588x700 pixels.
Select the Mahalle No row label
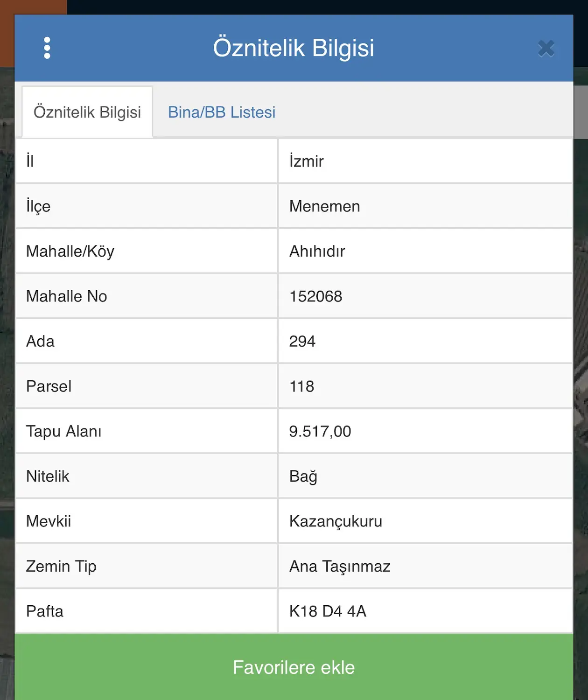click(x=67, y=296)
